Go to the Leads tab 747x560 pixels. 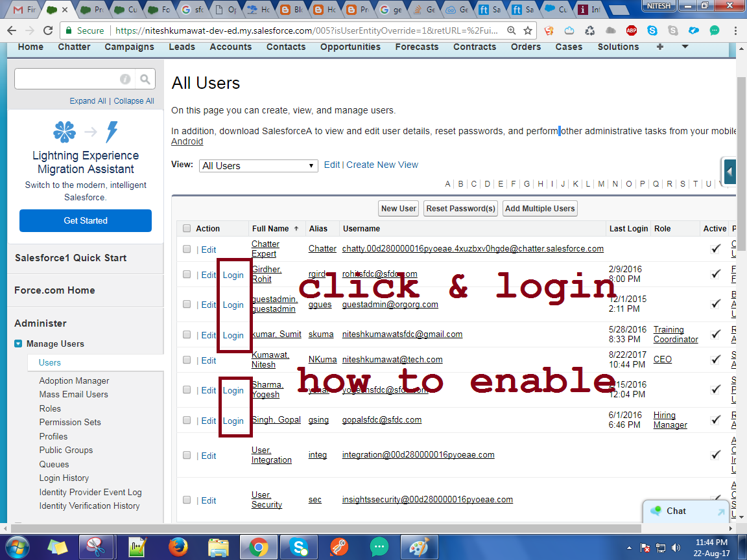[x=182, y=47]
